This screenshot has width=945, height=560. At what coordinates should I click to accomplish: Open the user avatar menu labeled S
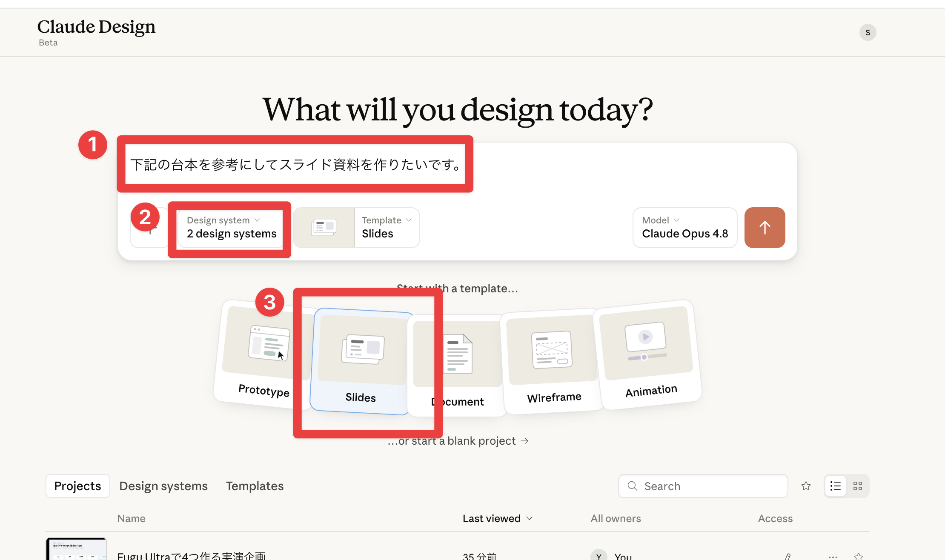click(x=868, y=32)
